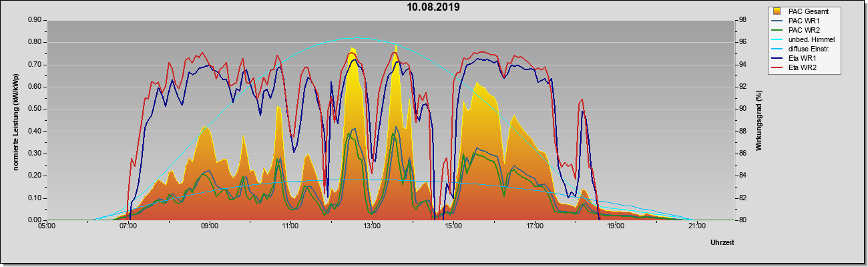Click the 21:00 tick on time axis
The height and width of the screenshot is (267, 868).
[x=696, y=226]
